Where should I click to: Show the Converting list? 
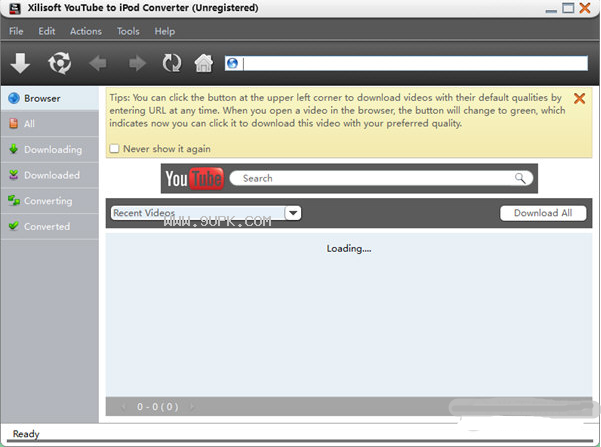(49, 200)
